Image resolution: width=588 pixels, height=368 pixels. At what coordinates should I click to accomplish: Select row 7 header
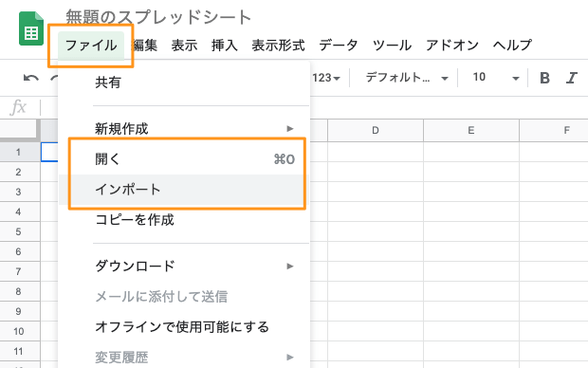(x=20, y=271)
